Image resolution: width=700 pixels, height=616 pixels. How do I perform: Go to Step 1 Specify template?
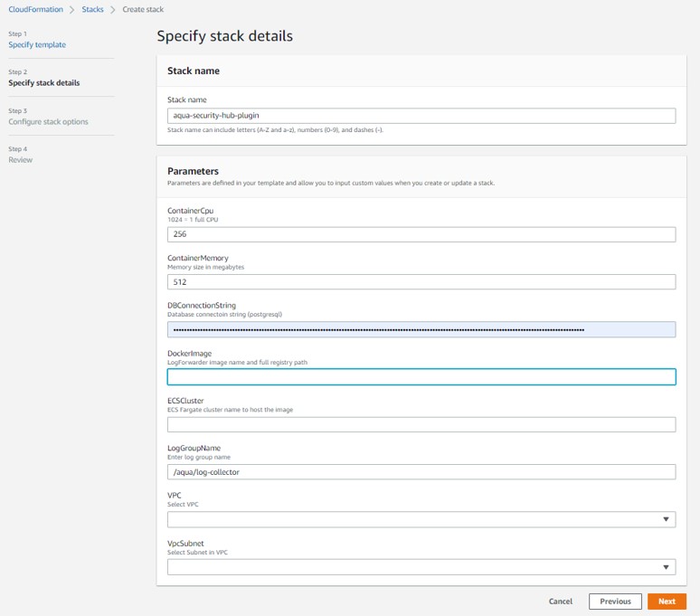(37, 44)
